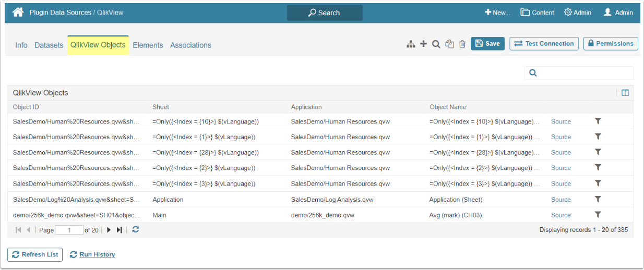
Task: Click the trash delete icon
Action: (462, 44)
